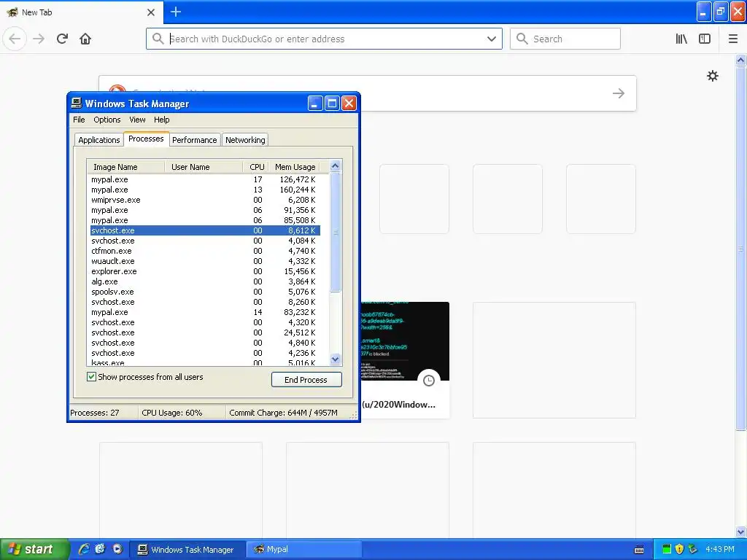Select alg.exe process row
This screenshot has width=747, height=560.
coord(205,281)
